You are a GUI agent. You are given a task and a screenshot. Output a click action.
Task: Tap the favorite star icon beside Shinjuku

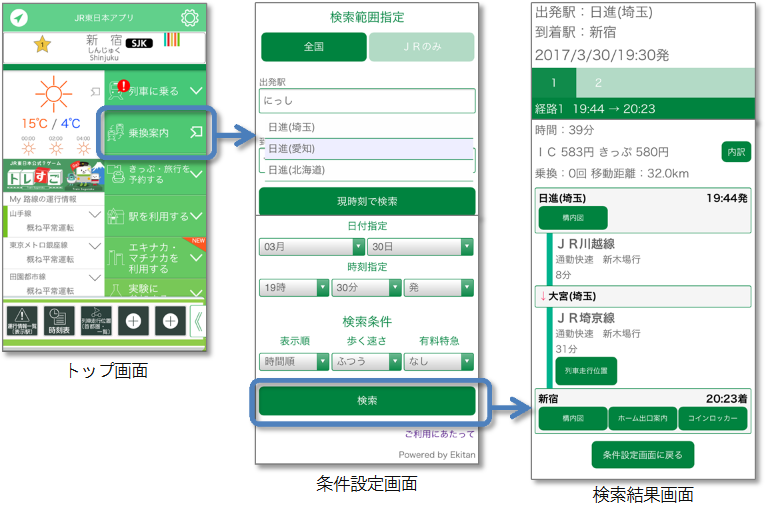click(x=43, y=45)
